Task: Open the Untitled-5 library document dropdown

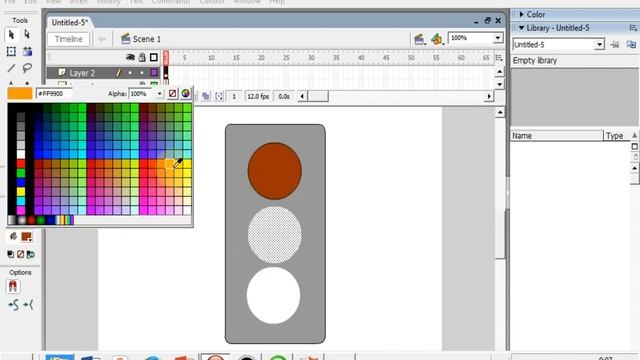Action: (599, 44)
